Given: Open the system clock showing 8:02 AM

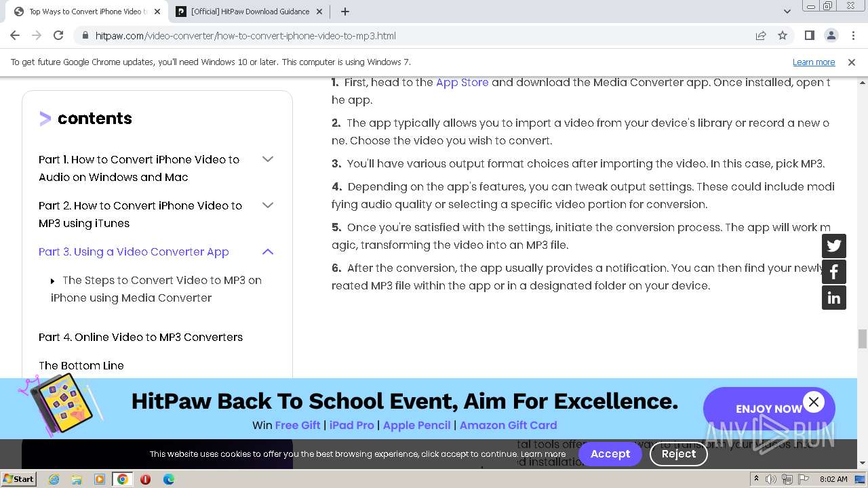Looking at the screenshot, I should (833, 479).
